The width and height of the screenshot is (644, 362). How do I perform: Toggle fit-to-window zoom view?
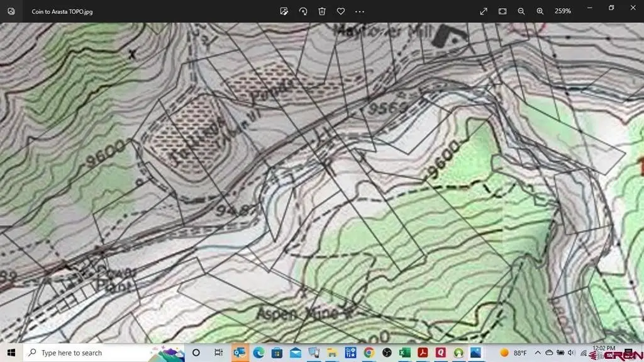point(502,11)
